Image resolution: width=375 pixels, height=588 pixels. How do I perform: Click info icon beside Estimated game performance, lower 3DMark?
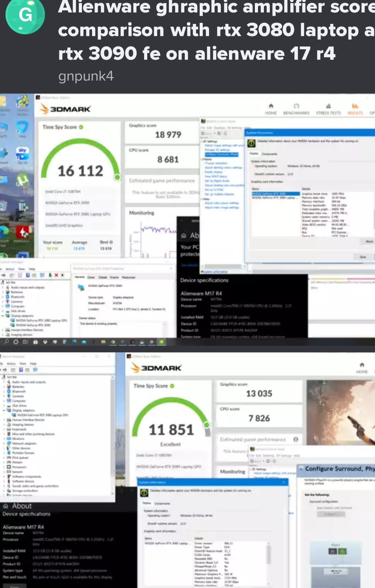[296, 439]
